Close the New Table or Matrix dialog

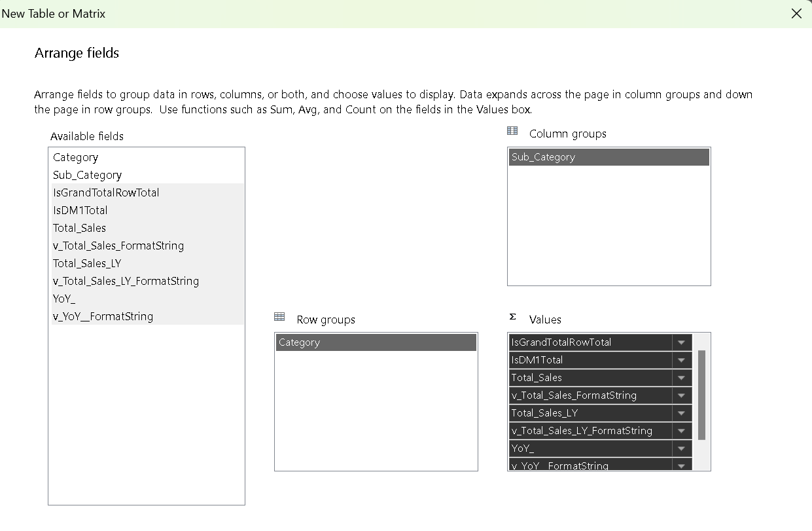coord(796,14)
